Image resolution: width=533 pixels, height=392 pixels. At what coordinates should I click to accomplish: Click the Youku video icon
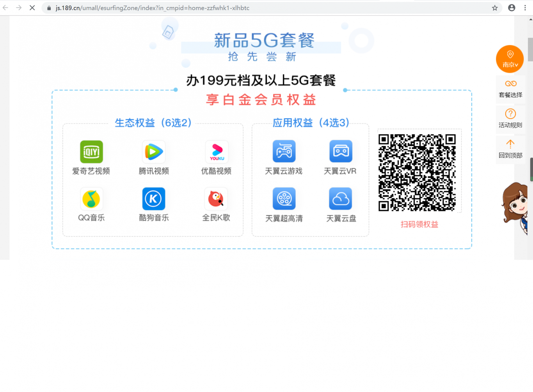(x=217, y=152)
